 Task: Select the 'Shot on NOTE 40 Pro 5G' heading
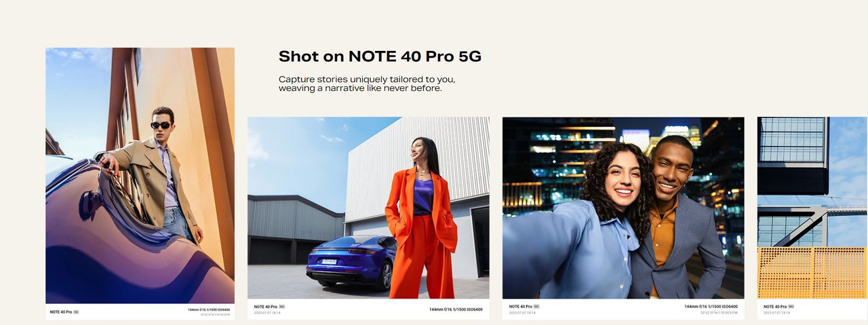(x=380, y=56)
